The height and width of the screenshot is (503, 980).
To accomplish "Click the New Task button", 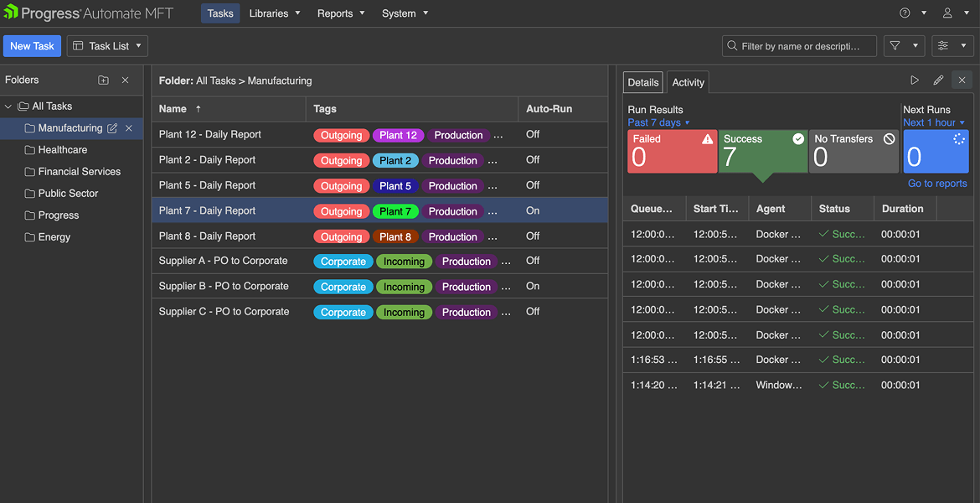I will pyautogui.click(x=32, y=45).
